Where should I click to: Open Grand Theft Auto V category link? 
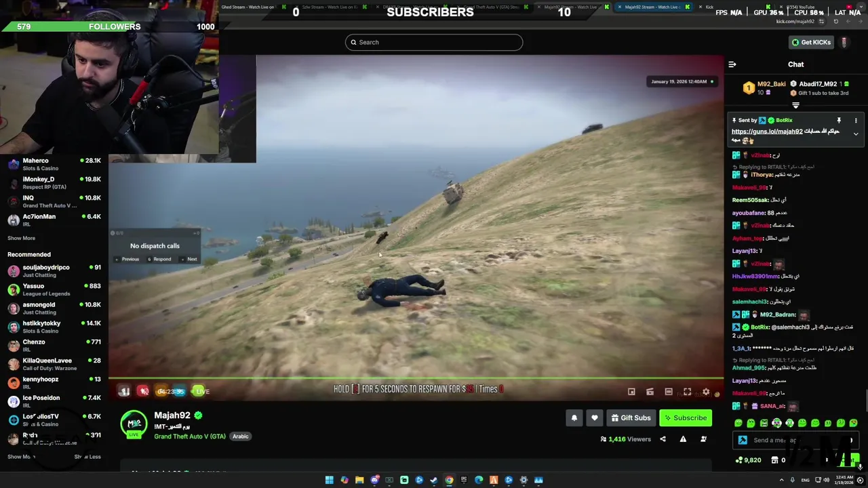click(190, 436)
